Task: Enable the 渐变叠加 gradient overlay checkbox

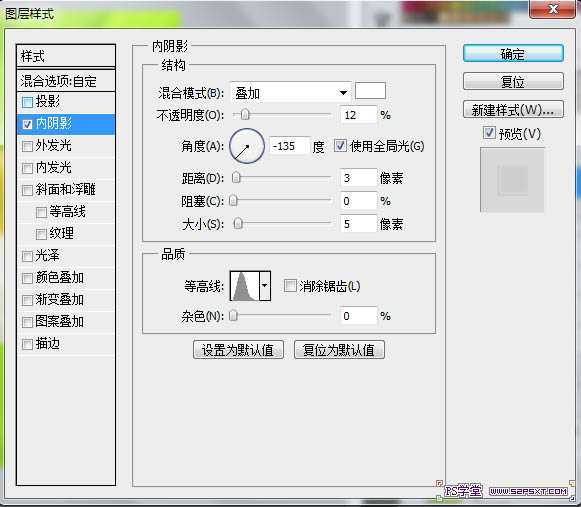Action: 27,300
